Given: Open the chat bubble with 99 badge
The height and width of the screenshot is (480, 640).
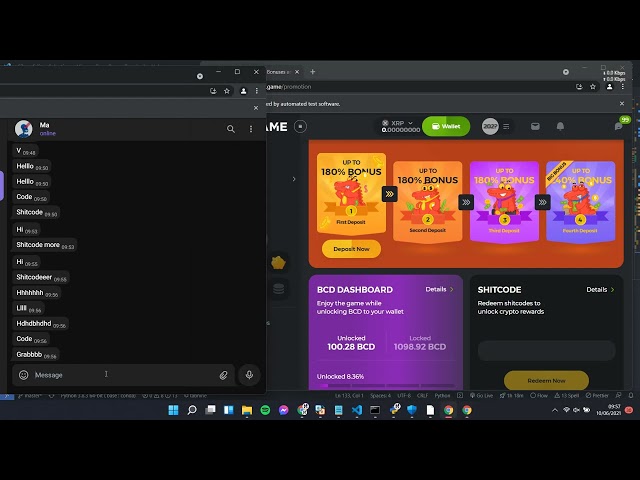Looking at the screenshot, I should pos(620,126).
